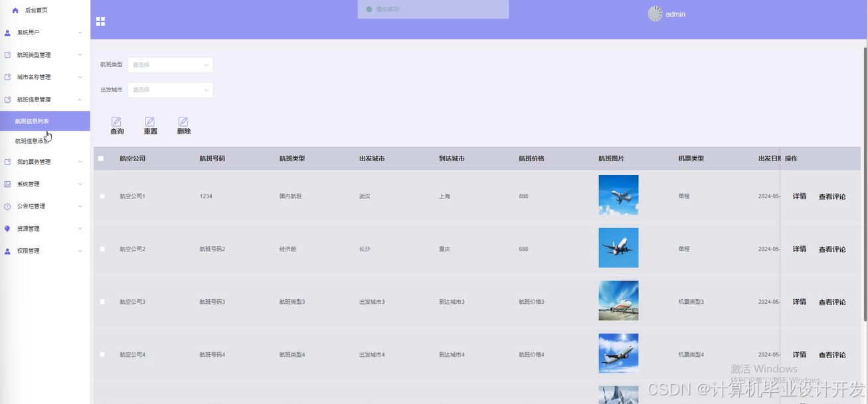The height and width of the screenshot is (404, 868).
Task: Check the row checkbox for 航空公司4
Action: click(x=102, y=354)
